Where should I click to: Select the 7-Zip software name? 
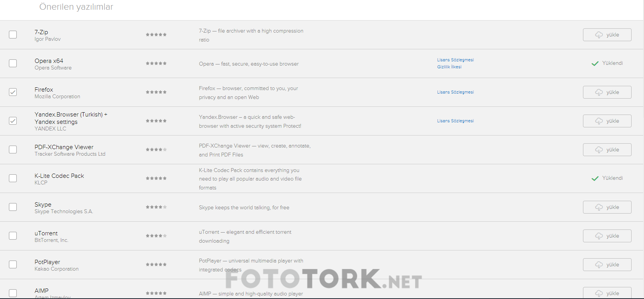[41, 32]
